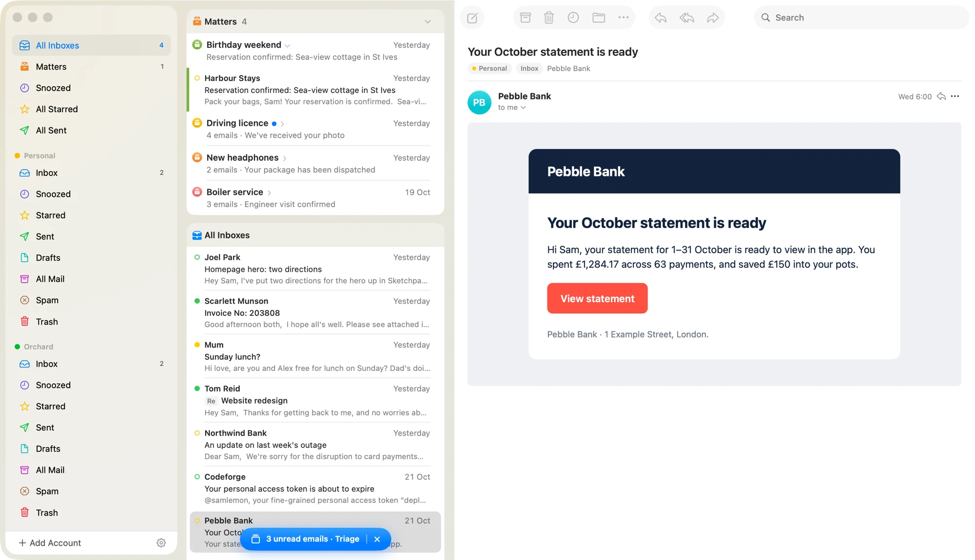The width and height of the screenshot is (975, 560).
Task: Collapse the Matters section chevron
Action: click(427, 21)
